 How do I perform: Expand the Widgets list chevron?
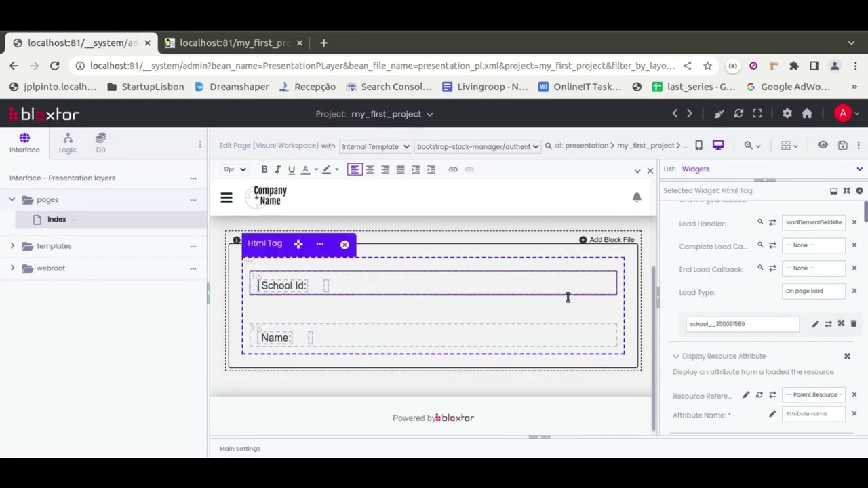[x=859, y=169]
